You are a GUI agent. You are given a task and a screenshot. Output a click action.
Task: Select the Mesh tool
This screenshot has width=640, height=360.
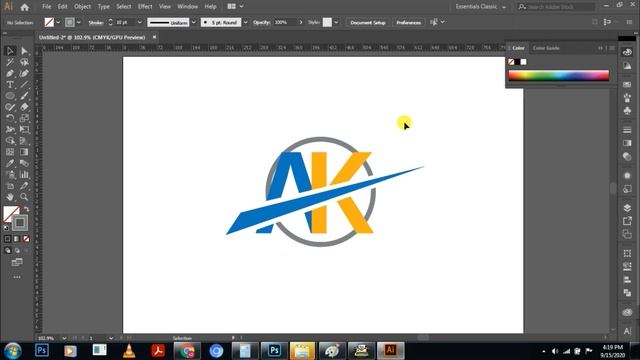pyautogui.click(x=10, y=152)
